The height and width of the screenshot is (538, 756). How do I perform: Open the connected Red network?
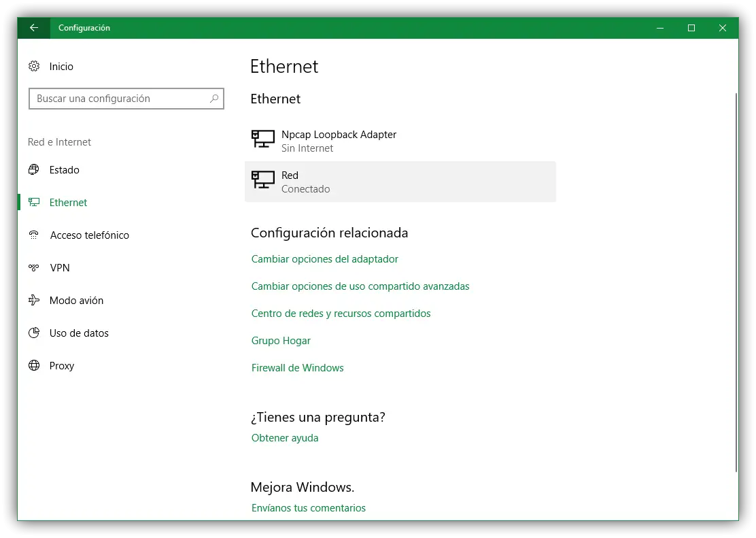coord(400,182)
